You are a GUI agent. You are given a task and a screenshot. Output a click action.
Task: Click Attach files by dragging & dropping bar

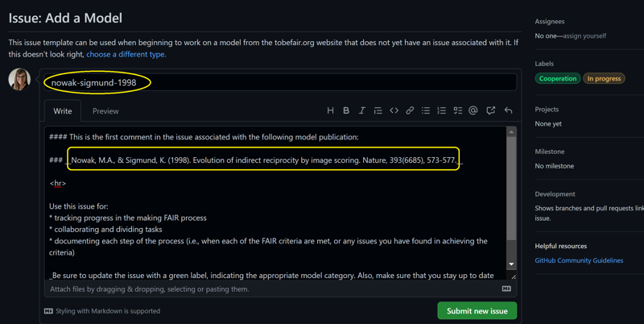(280, 289)
